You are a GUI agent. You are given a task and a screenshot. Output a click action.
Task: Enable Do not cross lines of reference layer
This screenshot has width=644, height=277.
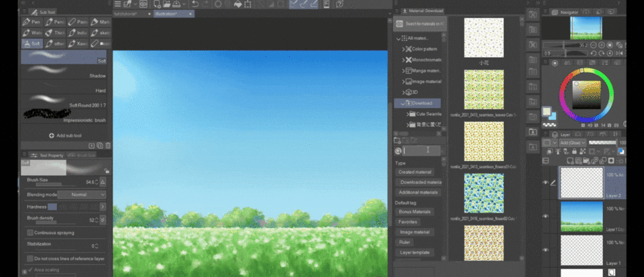point(30,258)
